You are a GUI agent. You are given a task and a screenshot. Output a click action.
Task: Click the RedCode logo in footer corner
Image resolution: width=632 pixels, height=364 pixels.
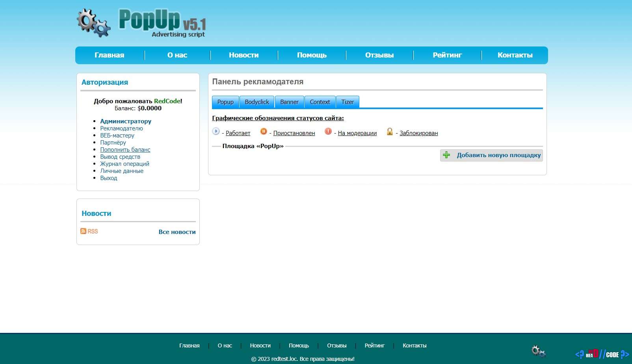[x=602, y=354]
